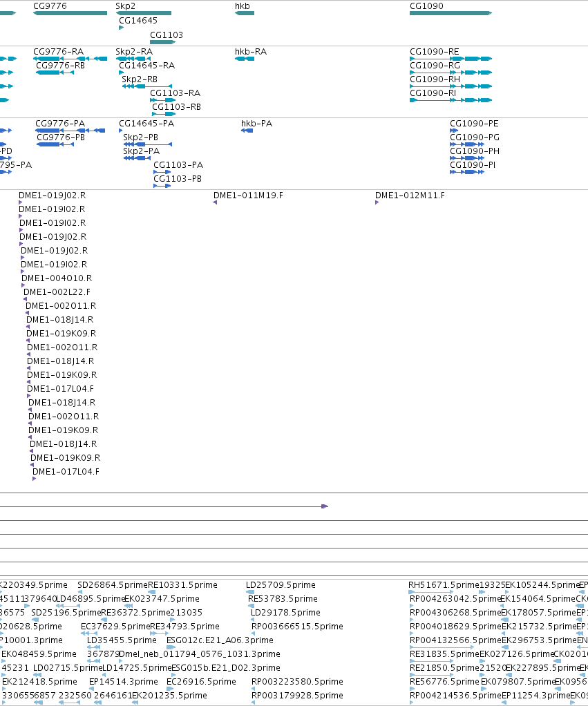This screenshot has width=588, height=706.
Task: Click EST ESG012c.E21_A06.3prime
Action: 220,640
